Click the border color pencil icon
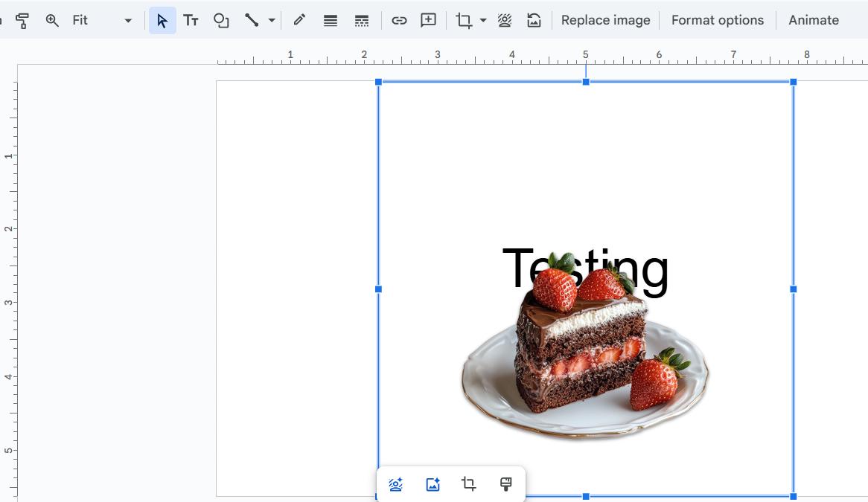The image size is (868, 502). 299,21
